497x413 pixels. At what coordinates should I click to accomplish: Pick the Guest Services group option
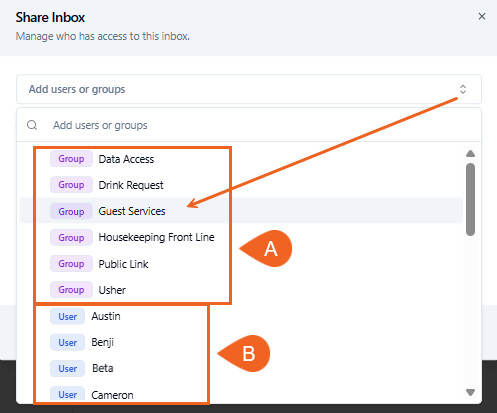pos(242,211)
